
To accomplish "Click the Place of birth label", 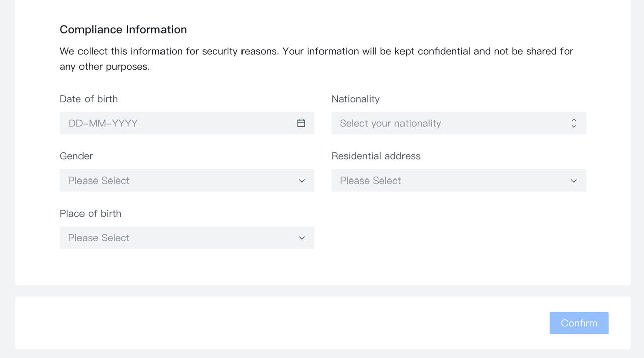I will tap(90, 214).
